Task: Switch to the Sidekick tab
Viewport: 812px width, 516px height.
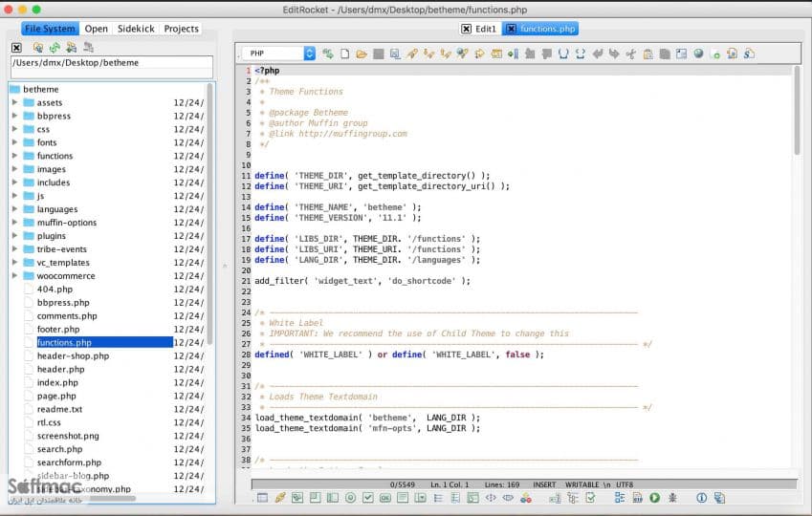Action: coord(136,29)
